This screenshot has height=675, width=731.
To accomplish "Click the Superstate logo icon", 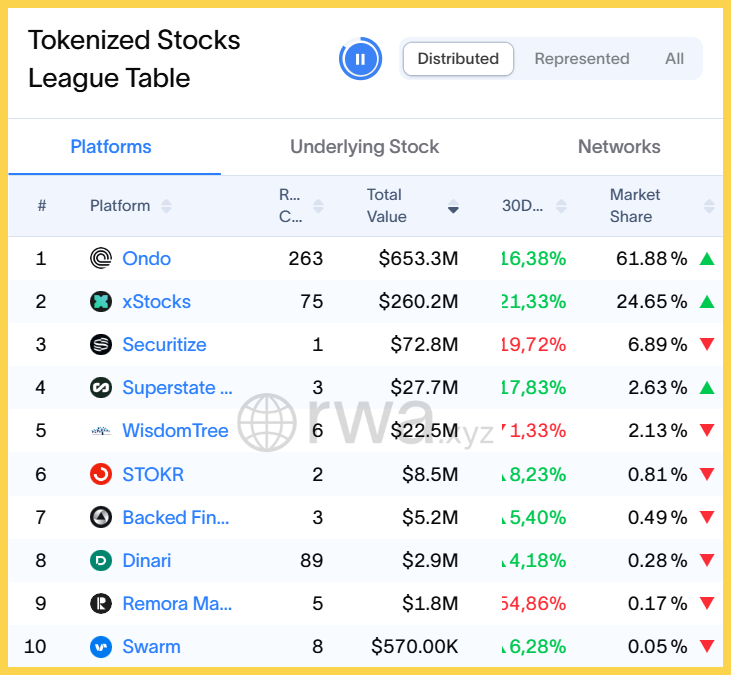I will tap(101, 388).
